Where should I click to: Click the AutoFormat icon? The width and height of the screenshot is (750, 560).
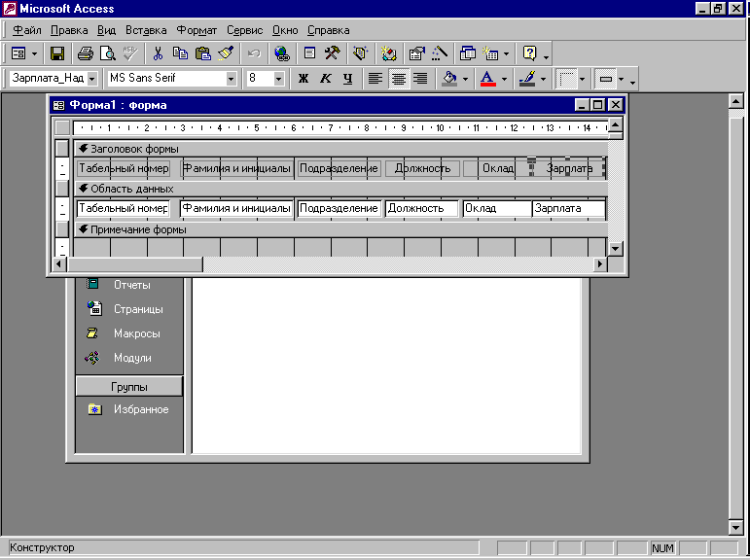pos(360,53)
